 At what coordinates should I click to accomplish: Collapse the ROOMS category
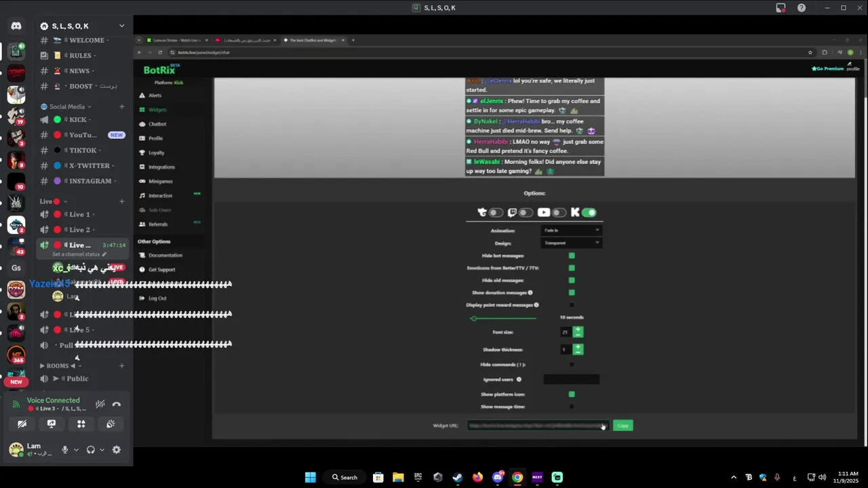(x=60, y=366)
